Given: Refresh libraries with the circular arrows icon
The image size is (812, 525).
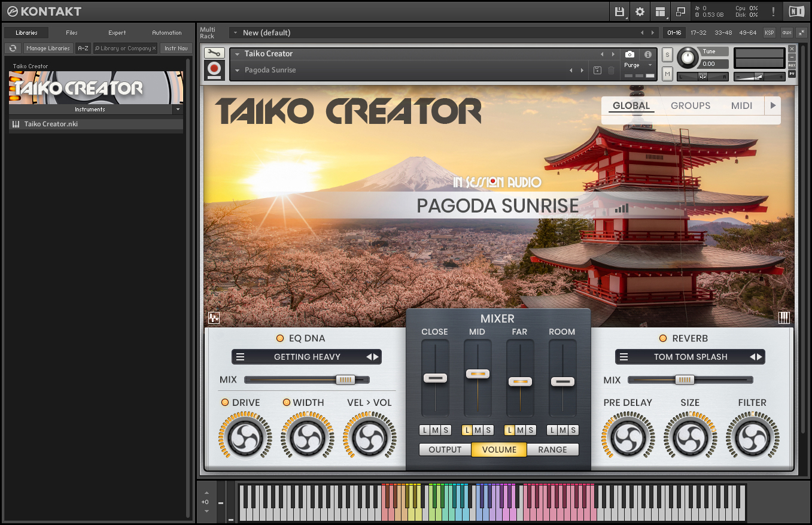Looking at the screenshot, I should 13,48.
